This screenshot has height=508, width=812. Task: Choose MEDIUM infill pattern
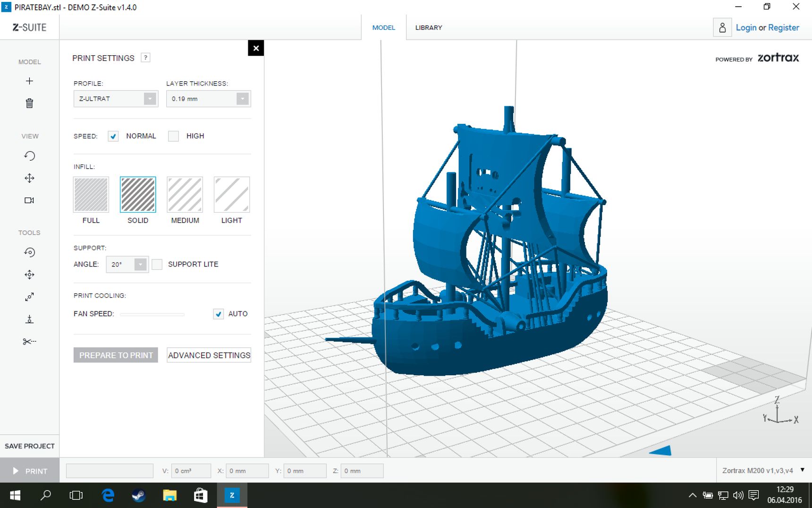(x=185, y=195)
